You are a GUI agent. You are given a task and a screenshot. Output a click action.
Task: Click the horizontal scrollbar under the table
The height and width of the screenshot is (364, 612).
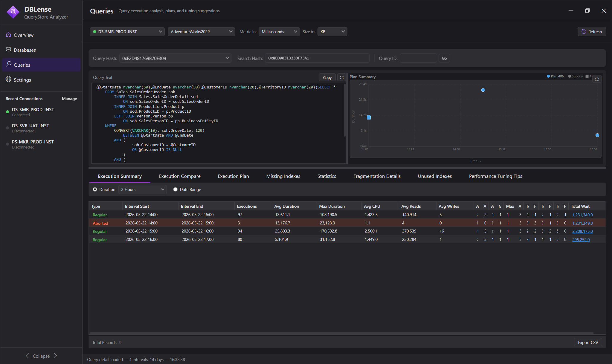pos(341,333)
